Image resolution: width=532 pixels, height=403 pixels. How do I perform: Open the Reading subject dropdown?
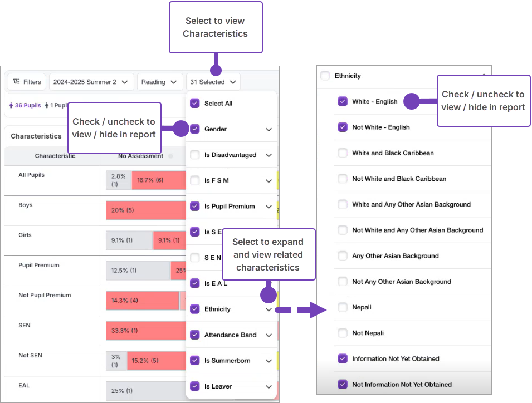point(160,82)
